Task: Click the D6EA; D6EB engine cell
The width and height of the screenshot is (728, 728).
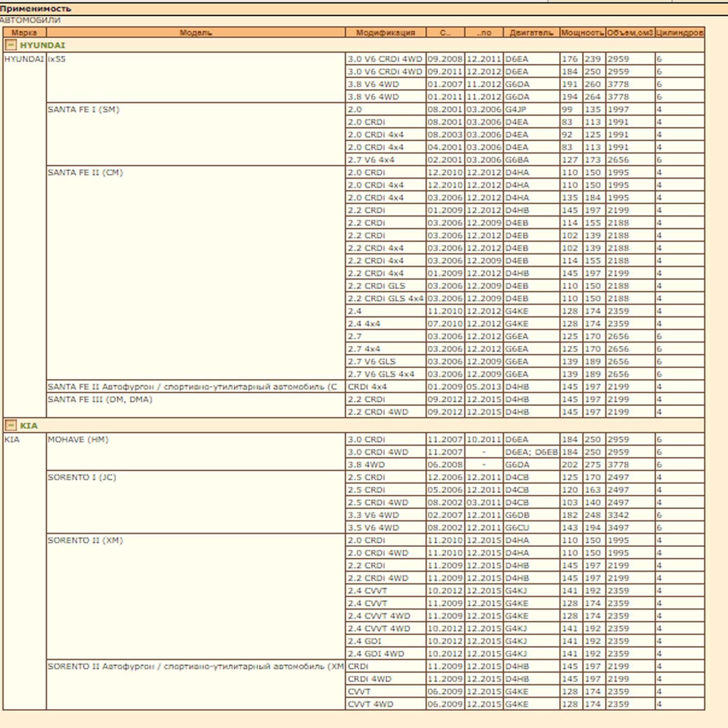Action: point(531,452)
